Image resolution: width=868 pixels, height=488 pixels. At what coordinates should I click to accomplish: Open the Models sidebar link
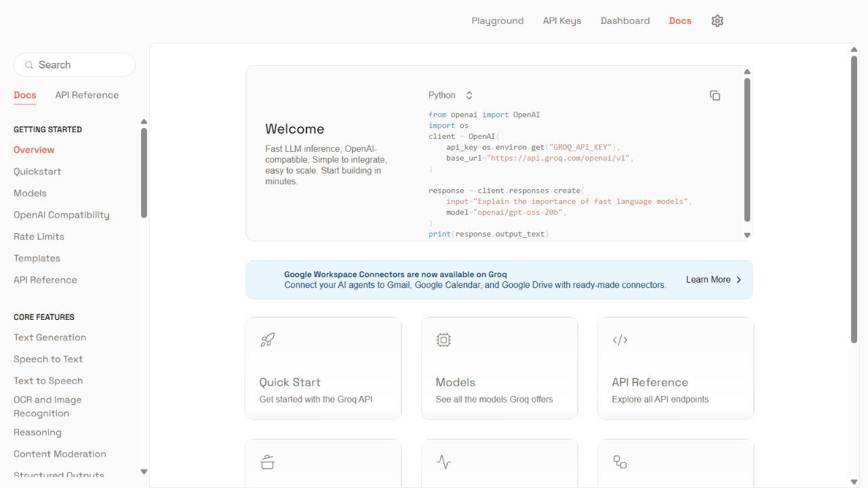(30, 193)
